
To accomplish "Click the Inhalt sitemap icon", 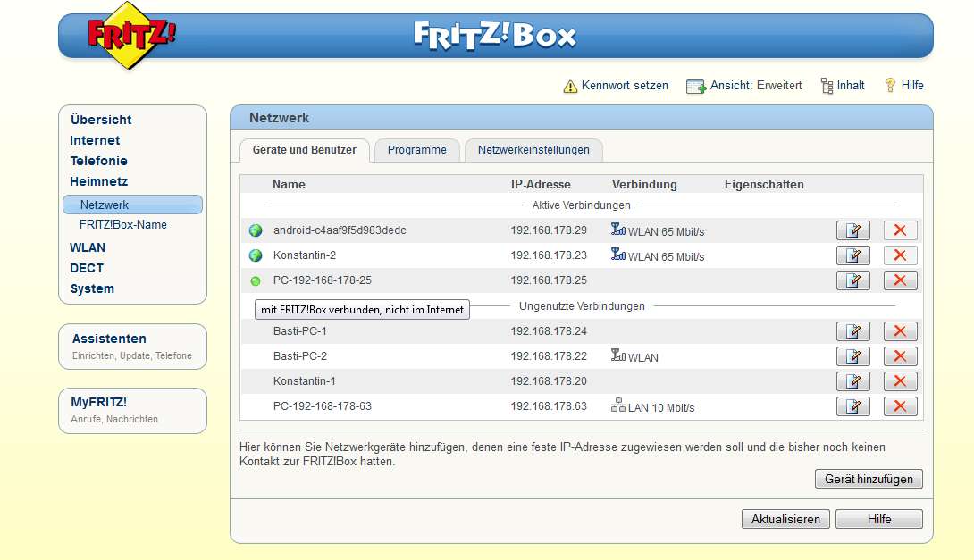I will point(827,86).
